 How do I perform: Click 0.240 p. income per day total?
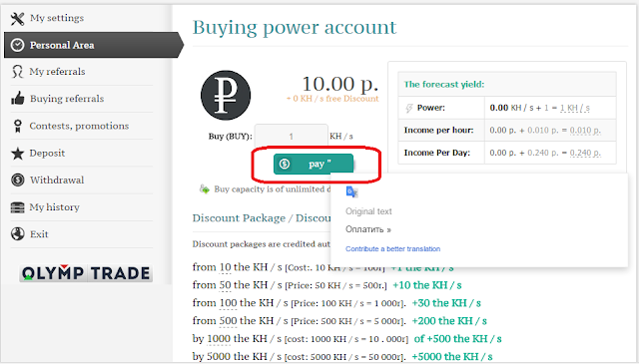pyautogui.click(x=585, y=153)
